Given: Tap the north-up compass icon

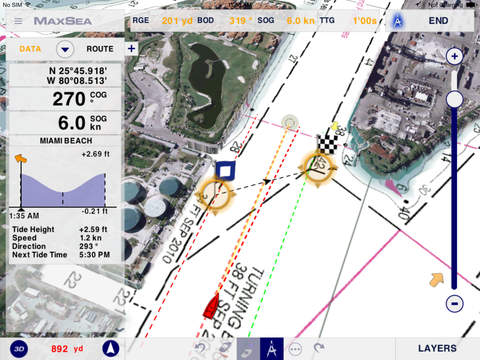Looking at the screenshot, I should click(111, 349).
